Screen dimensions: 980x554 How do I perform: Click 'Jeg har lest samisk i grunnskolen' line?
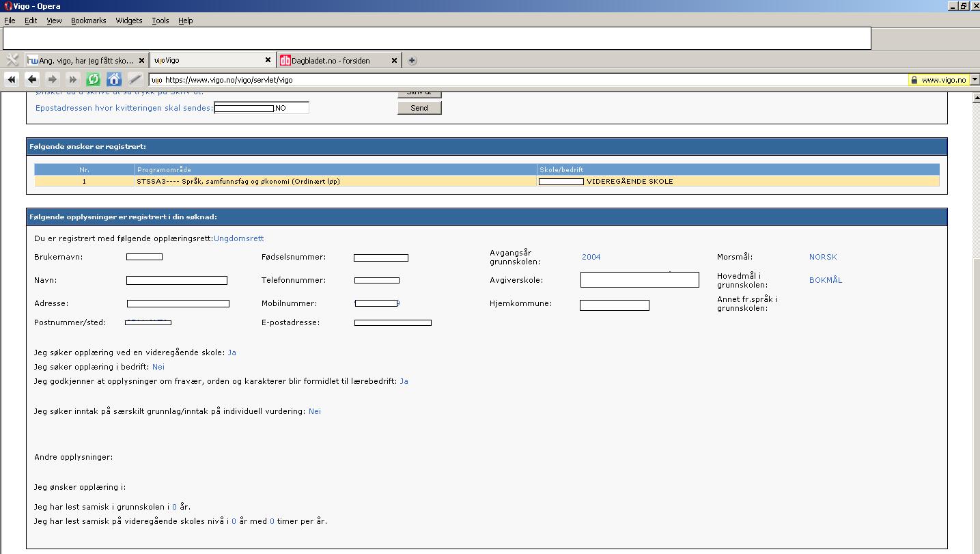tap(112, 507)
